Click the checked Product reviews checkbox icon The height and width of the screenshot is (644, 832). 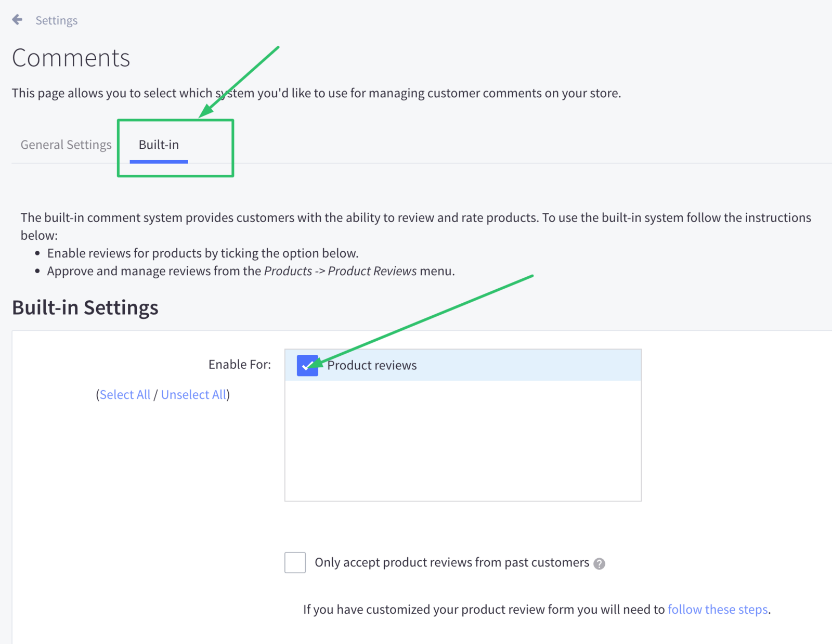pyautogui.click(x=307, y=366)
